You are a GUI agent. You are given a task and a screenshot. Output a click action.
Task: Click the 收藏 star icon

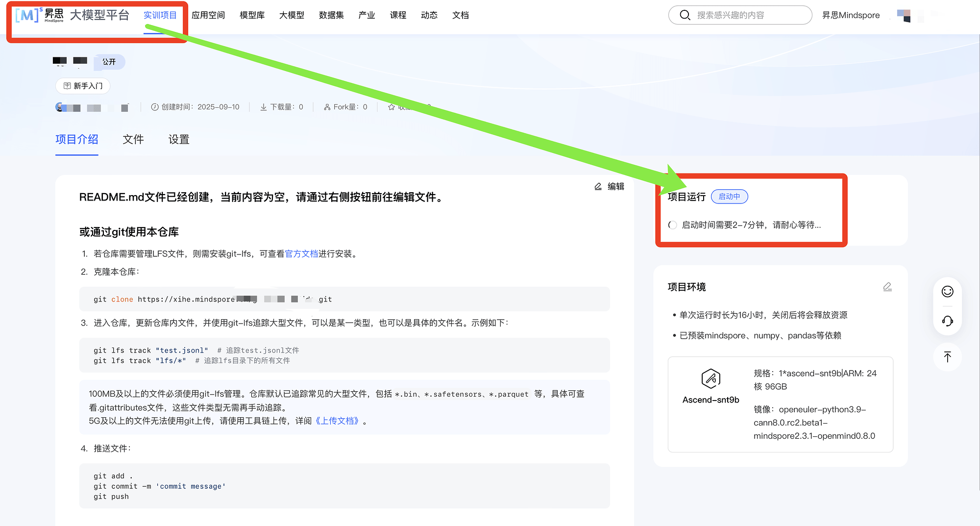pos(392,107)
